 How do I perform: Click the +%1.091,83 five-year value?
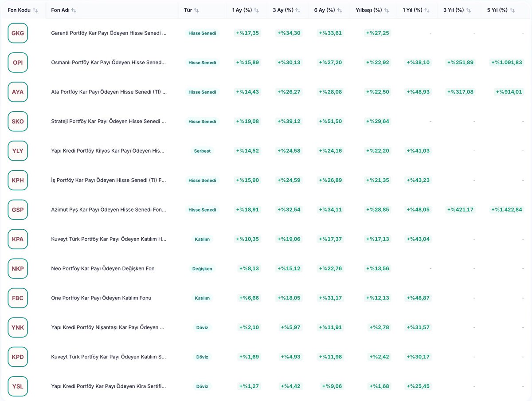click(x=507, y=63)
